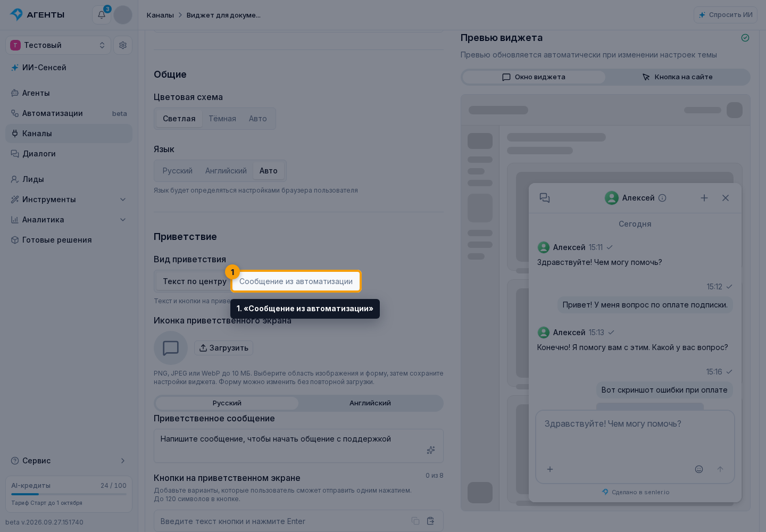Click the AI-кредиты progress bar
The width and height of the screenshot is (766, 532).
point(69,494)
